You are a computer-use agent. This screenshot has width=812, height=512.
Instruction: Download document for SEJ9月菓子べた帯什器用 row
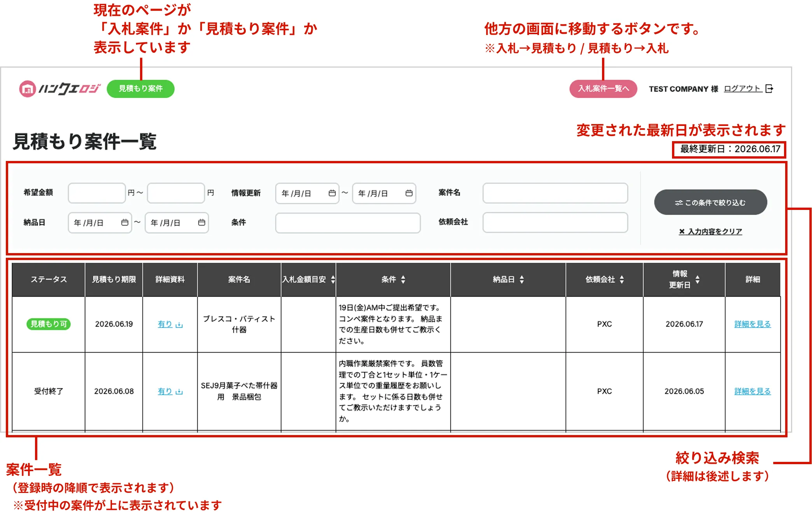pyautogui.click(x=179, y=392)
